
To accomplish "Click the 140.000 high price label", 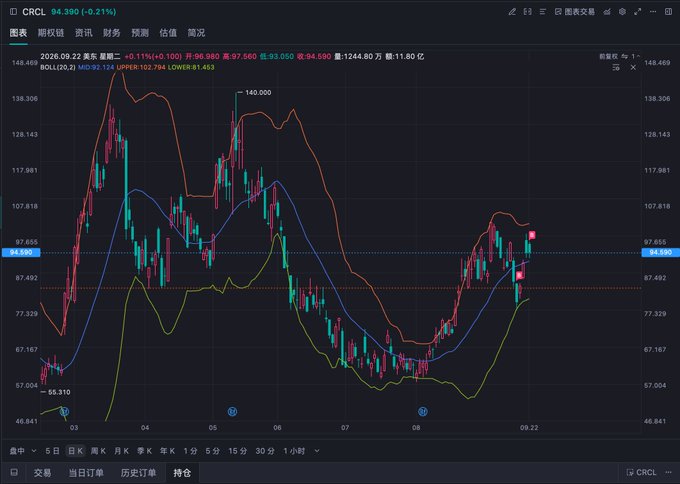I will pos(258,92).
